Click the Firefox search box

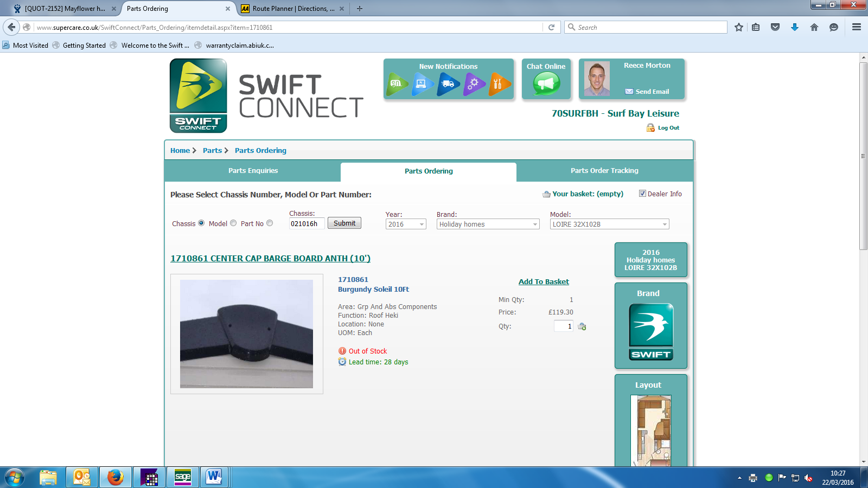tap(646, 27)
